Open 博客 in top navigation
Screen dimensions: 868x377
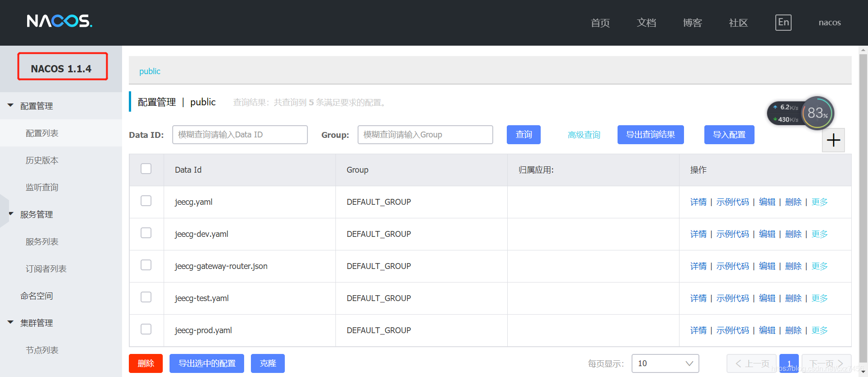(x=693, y=23)
